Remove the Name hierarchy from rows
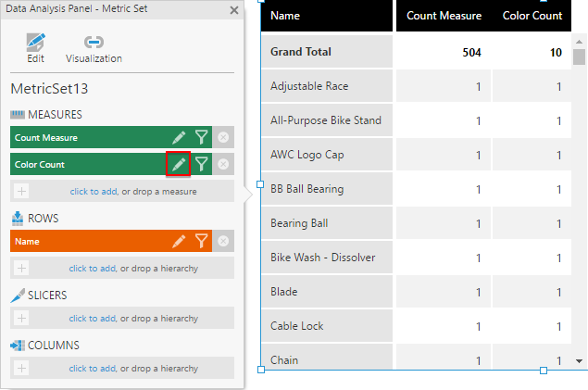This screenshot has height=390, width=588. point(223,241)
